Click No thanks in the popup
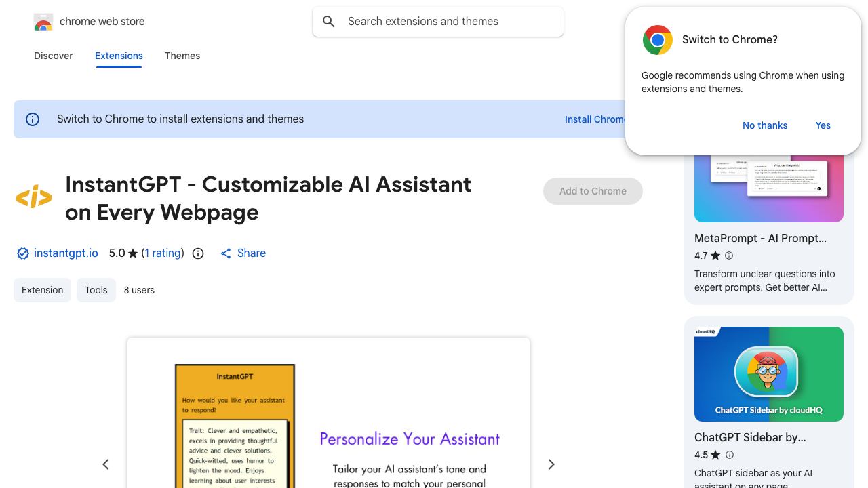The height and width of the screenshot is (488, 868). (765, 125)
